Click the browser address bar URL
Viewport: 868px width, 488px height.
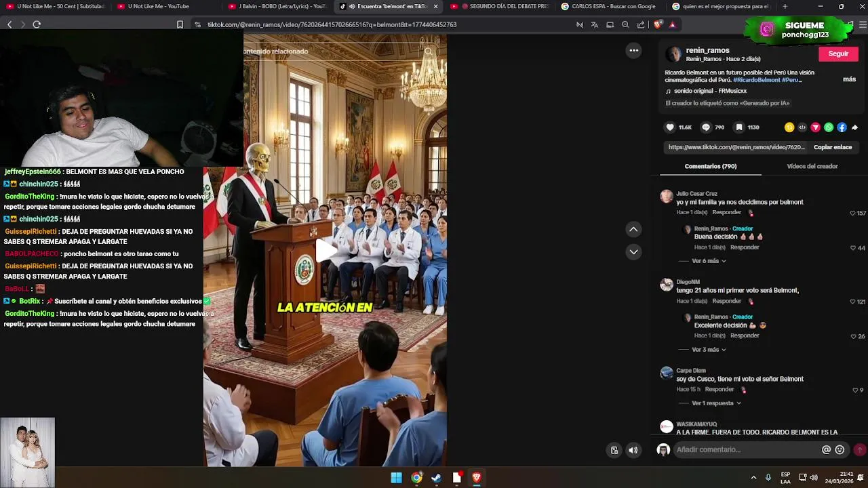[332, 24]
